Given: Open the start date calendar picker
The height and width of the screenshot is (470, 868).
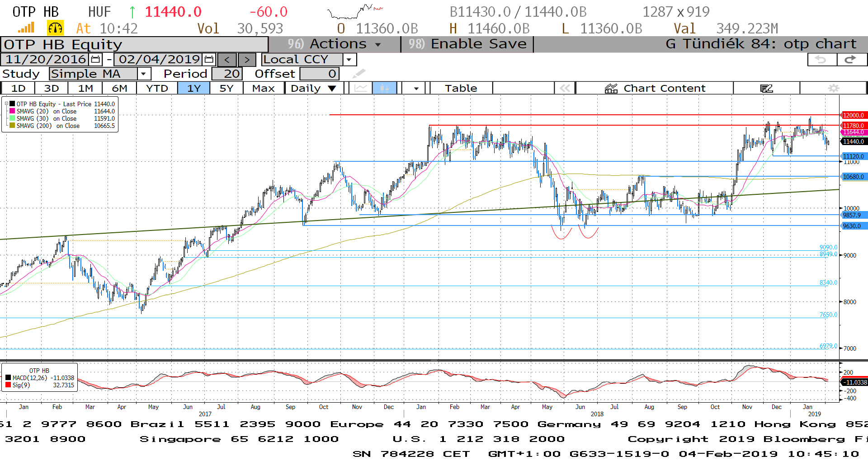Looking at the screenshot, I should point(95,59).
